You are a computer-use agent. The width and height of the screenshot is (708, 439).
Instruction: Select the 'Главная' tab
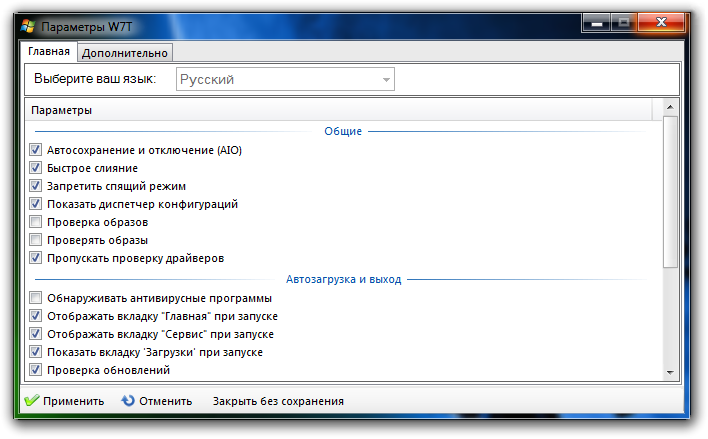(x=49, y=51)
